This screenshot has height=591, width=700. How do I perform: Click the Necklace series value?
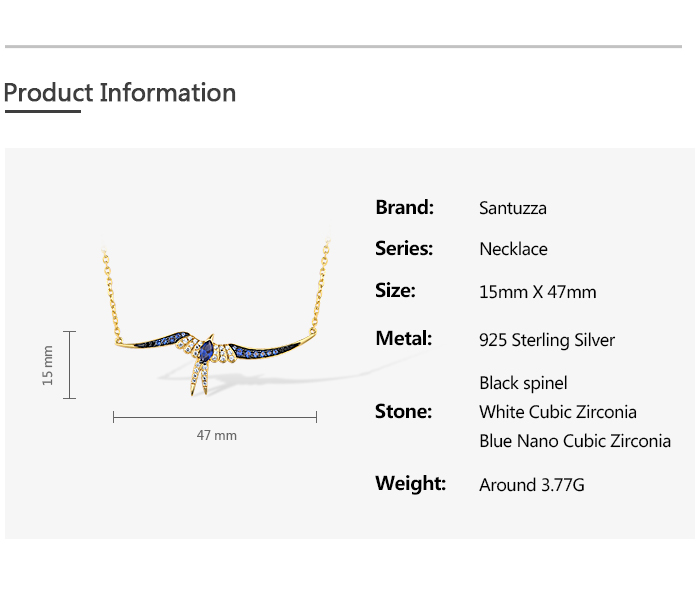513,249
